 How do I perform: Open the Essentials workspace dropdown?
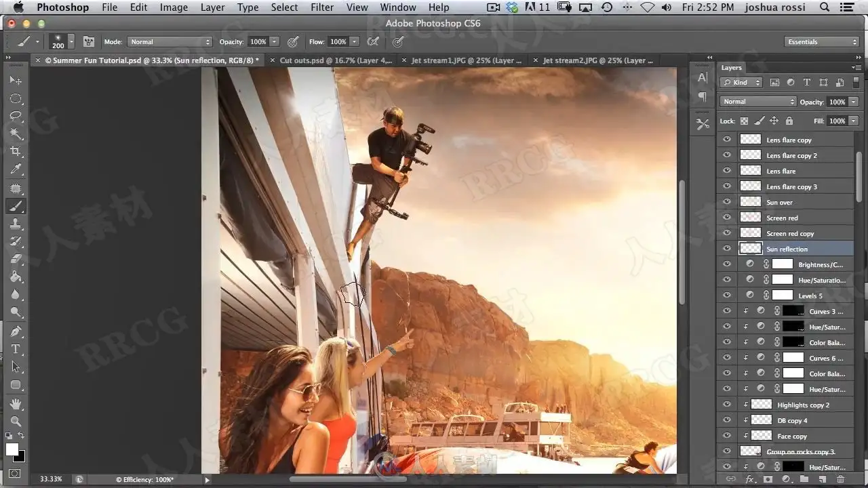tap(823, 42)
